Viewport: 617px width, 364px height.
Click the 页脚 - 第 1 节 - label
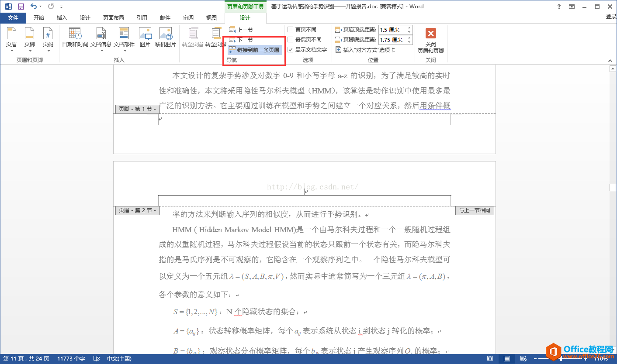[x=138, y=109]
